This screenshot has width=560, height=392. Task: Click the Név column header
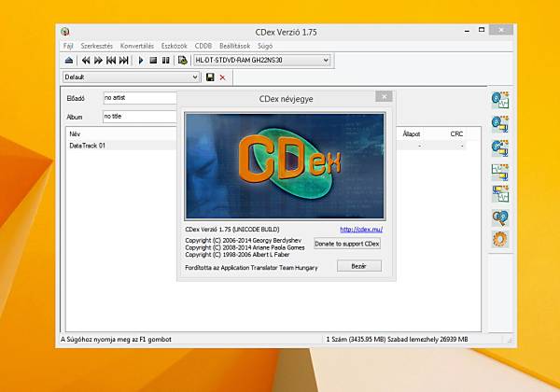[75, 133]
